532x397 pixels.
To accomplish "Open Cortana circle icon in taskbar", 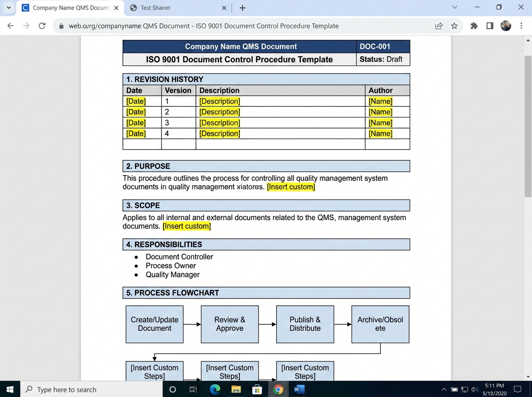I will coord(173,389).
